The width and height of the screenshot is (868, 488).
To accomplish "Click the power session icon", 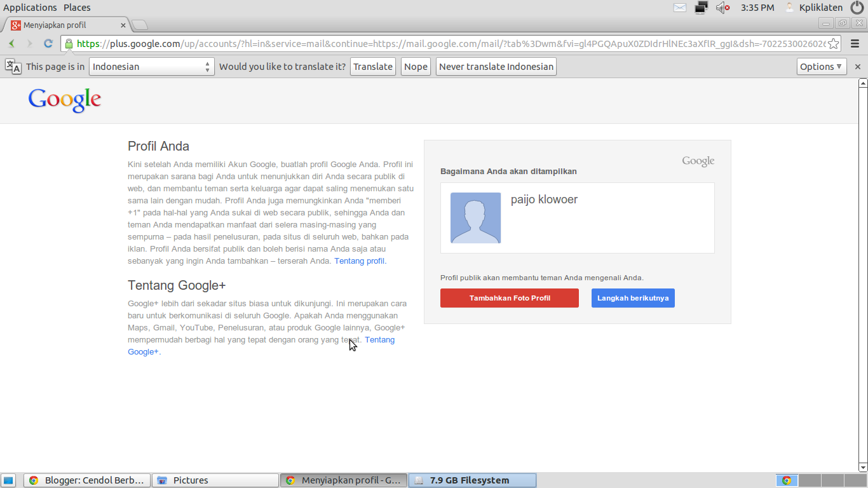I will tap(857, 8).
